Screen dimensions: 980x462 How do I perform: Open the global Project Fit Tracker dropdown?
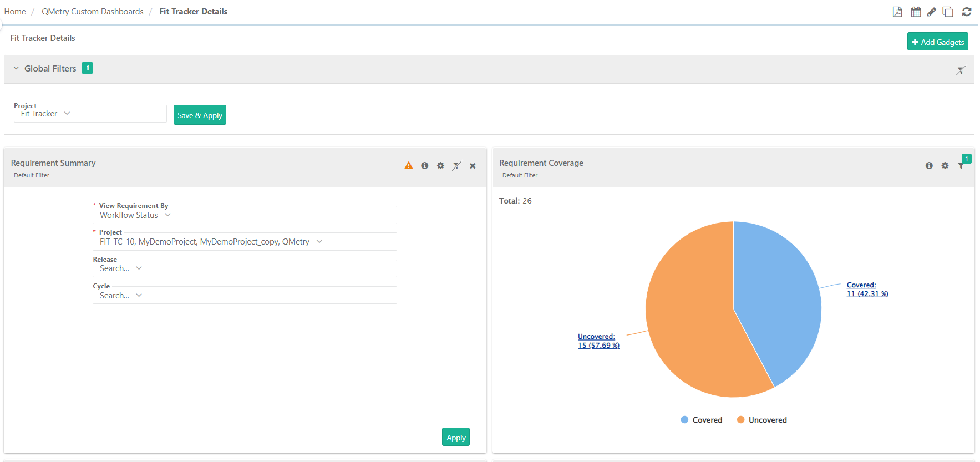(x=90, y=114)
